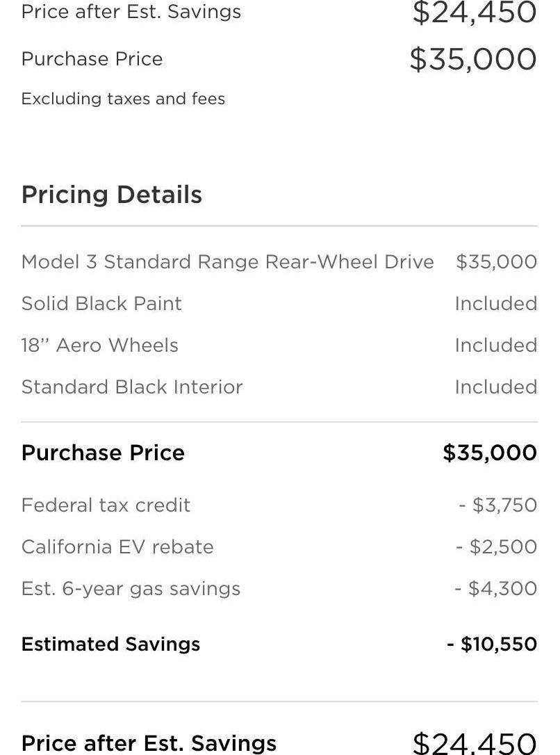Screen dimensions: 560x755
Task: Click Included next to Standard Black Interior
Action: (x=496, y=387)
